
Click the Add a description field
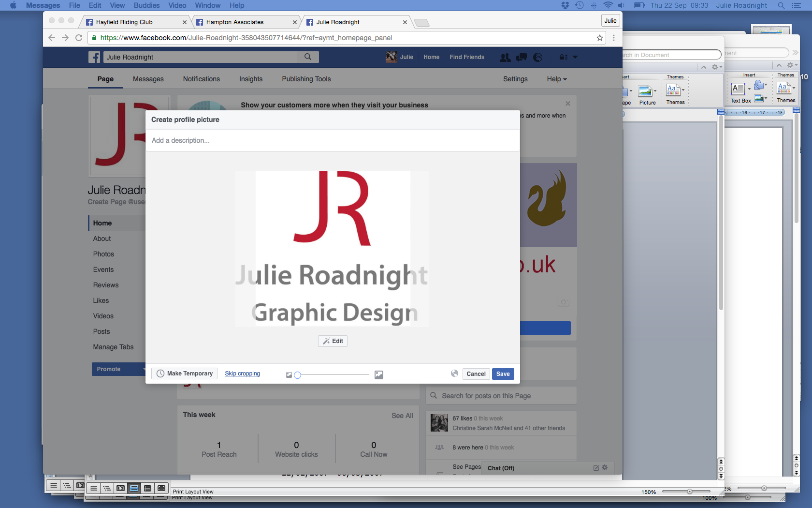333,140
